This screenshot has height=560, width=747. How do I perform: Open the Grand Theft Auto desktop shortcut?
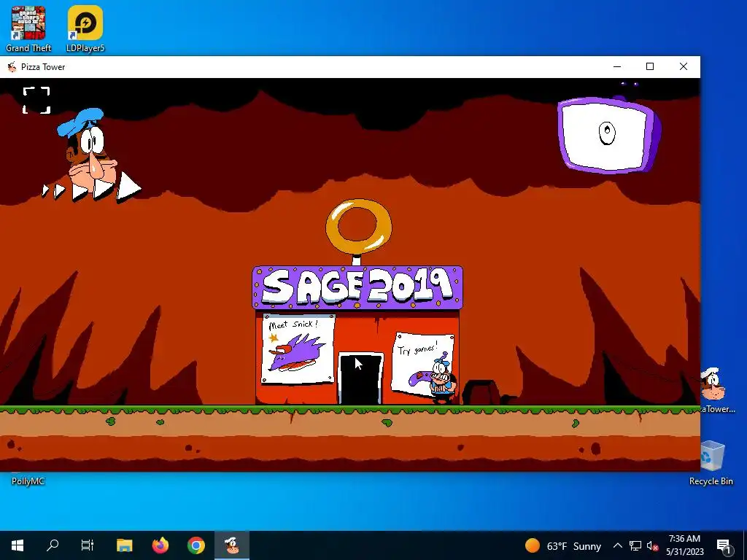[x=28, y=28]
